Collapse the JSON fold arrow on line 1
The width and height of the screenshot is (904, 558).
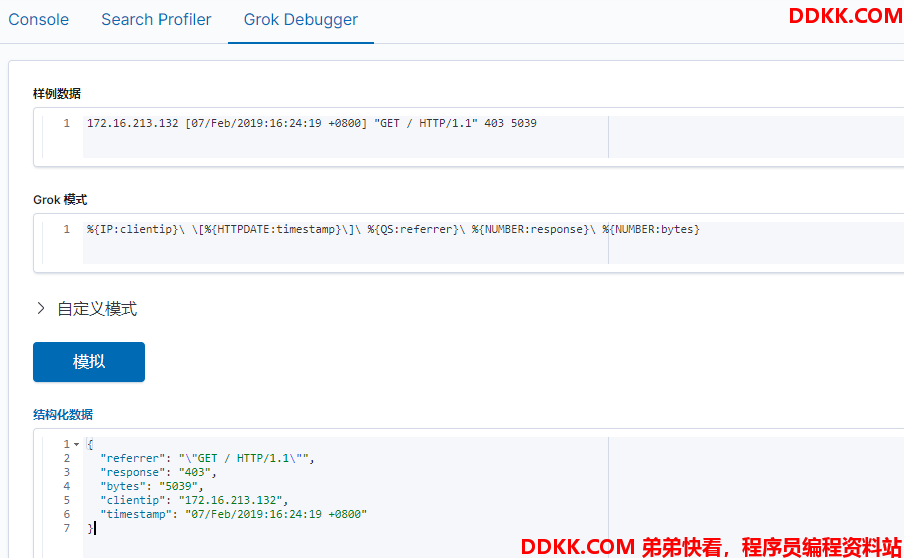pyautogui.click(x=77, y=444)
